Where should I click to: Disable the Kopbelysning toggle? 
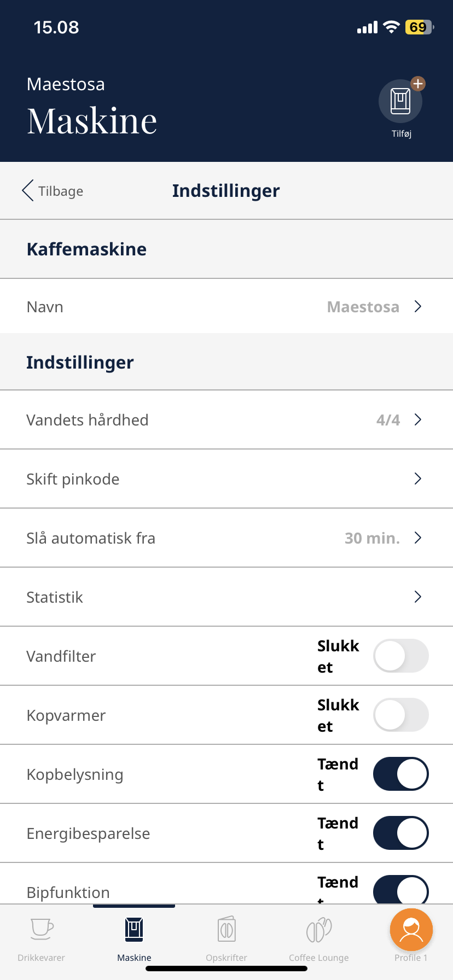[x=400, y=774]
